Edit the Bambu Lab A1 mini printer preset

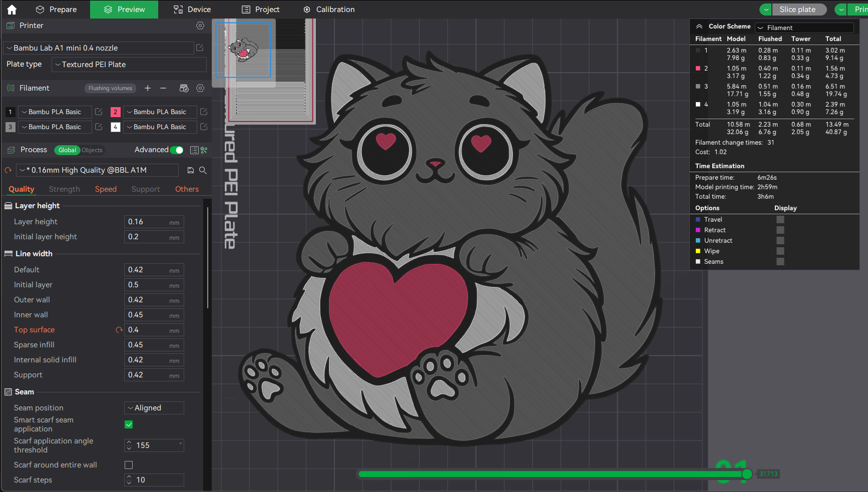[200, 48]
